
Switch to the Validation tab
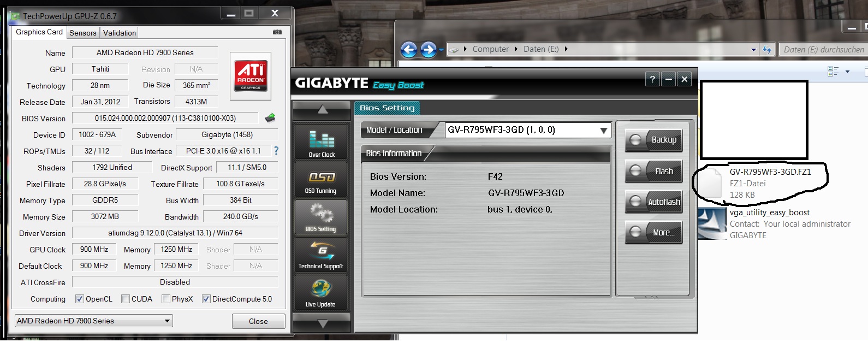(x=120, y=33)
